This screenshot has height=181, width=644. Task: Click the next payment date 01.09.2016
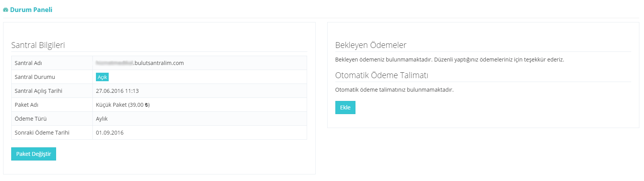click(110, 133)
